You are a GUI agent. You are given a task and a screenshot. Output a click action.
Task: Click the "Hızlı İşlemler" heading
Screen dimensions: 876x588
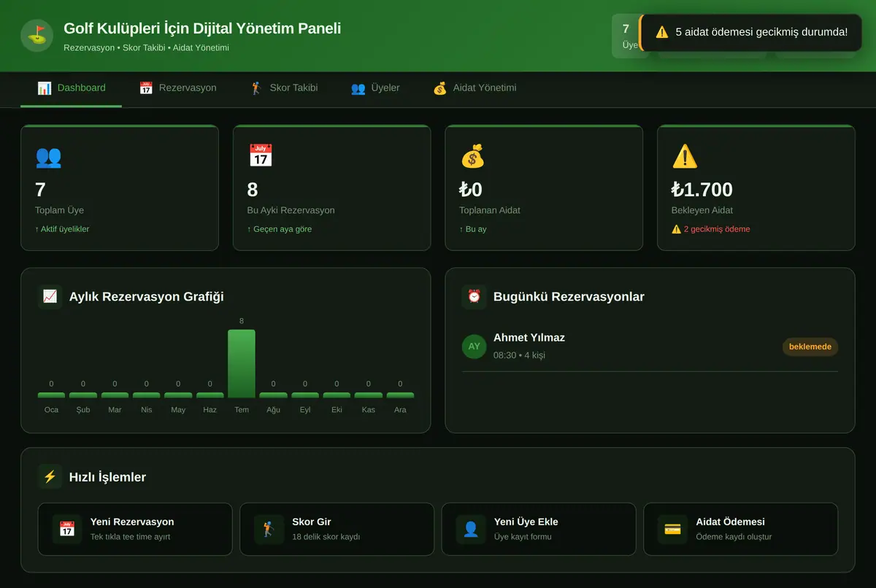point(107,477)
